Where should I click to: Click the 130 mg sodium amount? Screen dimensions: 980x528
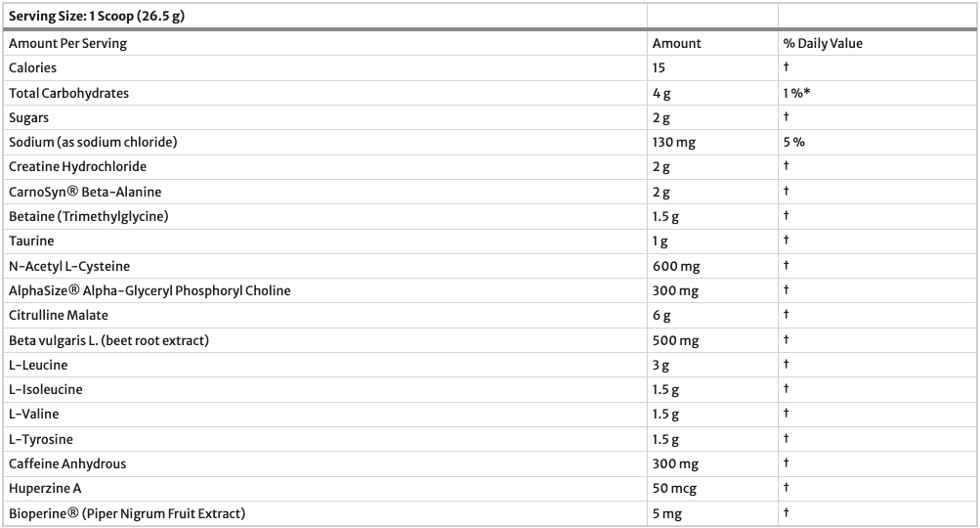673,142
